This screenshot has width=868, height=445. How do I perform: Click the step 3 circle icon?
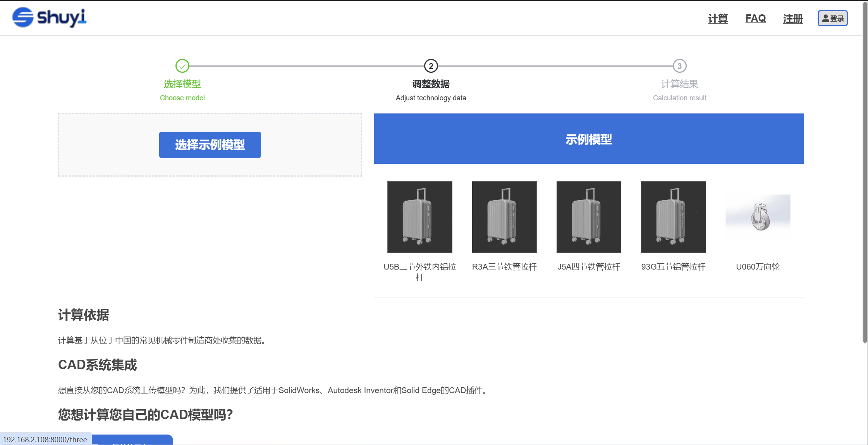coord(679,66)
